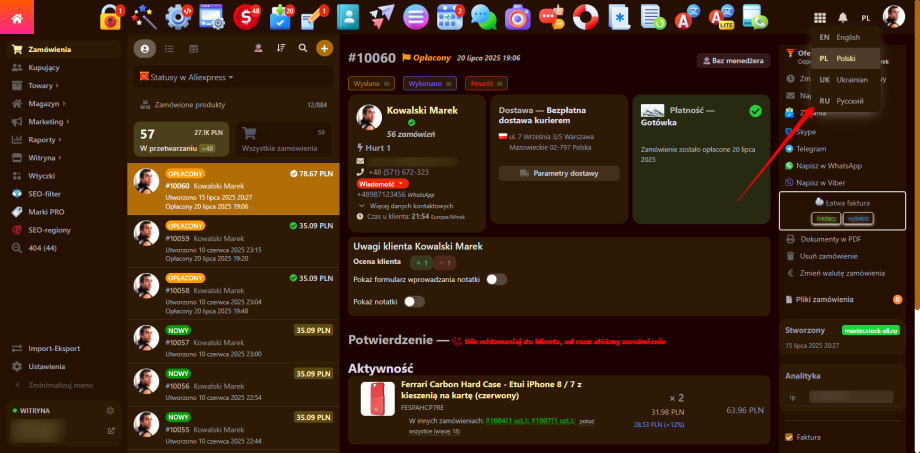Open the red Wiadomość dropdown

tap(381, 184)
